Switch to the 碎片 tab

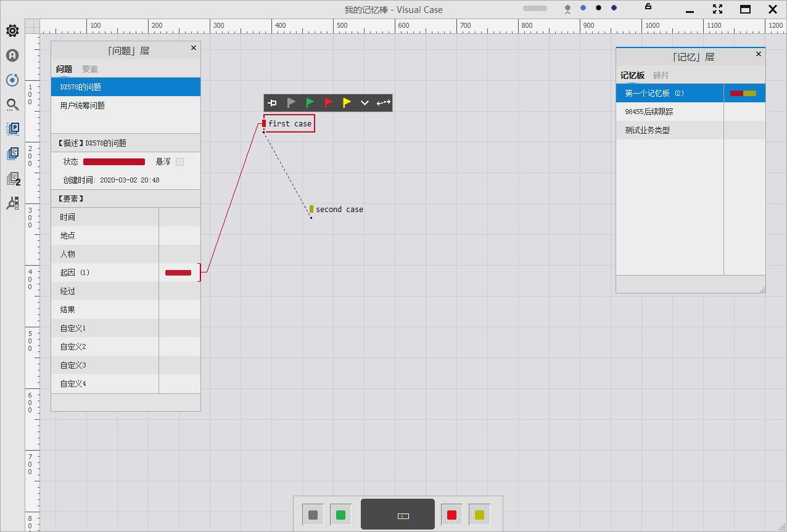(661, 75)
